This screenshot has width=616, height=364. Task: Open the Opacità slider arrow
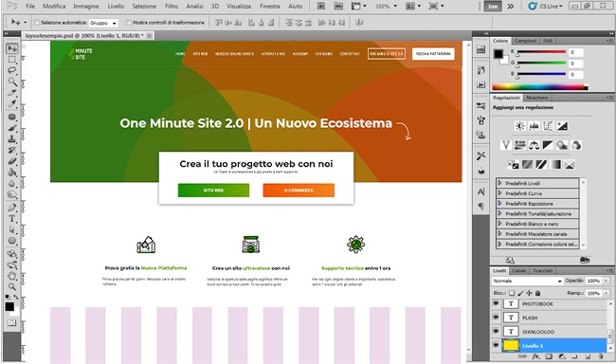pyautogui.click(x=607, y=281)
